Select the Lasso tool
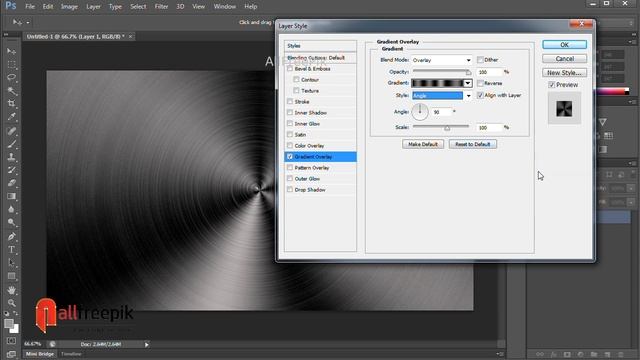640x360 pixels. tap(11, 78)
